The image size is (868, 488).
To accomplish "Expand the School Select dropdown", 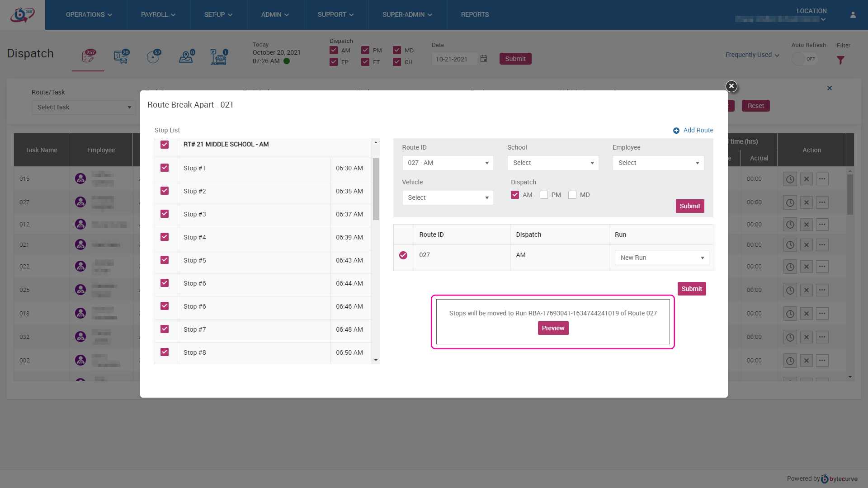I will coord(552,163).
